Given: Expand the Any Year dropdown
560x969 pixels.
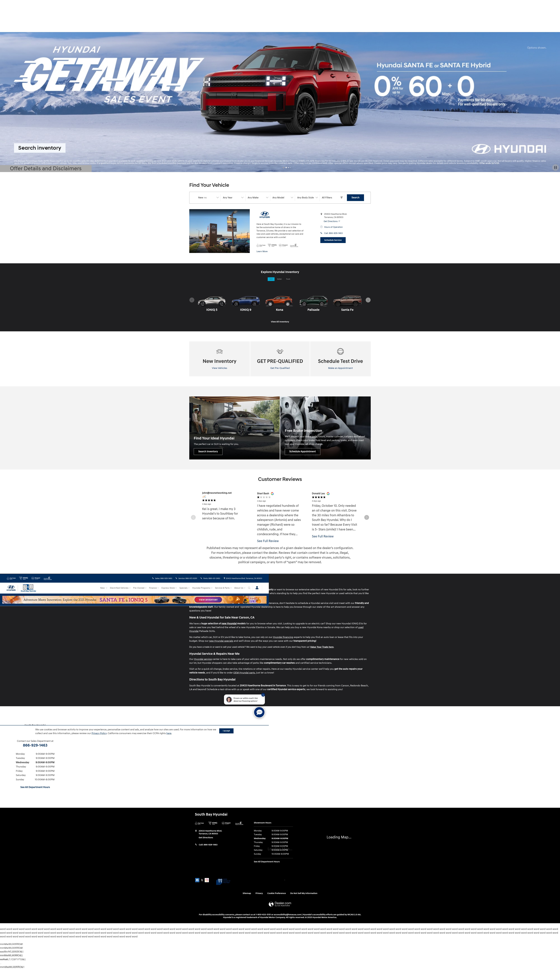Looking at the screenshot, I should click(233, 198).
